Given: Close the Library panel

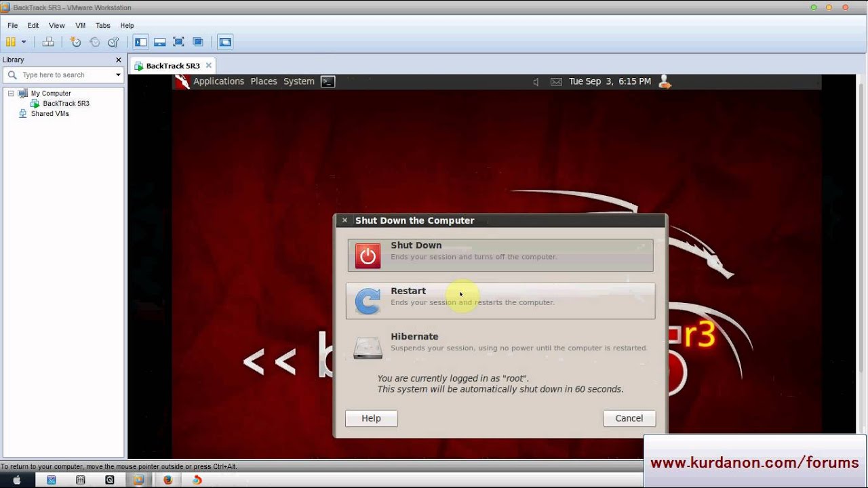Looking at the screenshot, I should point(119,60).
